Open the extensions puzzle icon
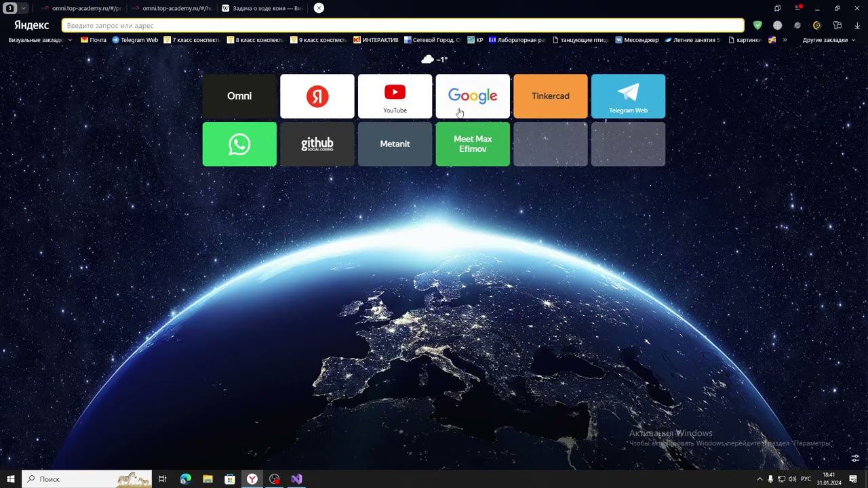Viewport: 868px width, 488px height. [x=837, y=25]
